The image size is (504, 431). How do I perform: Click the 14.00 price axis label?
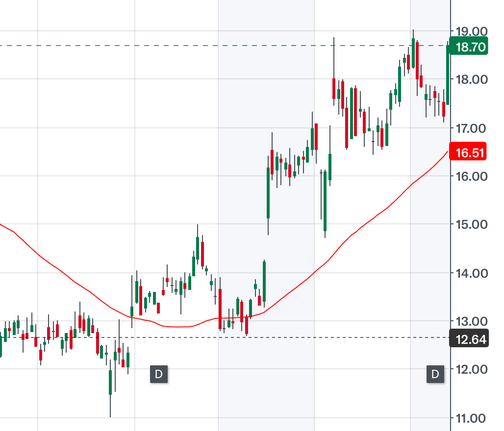click(472, 273)
